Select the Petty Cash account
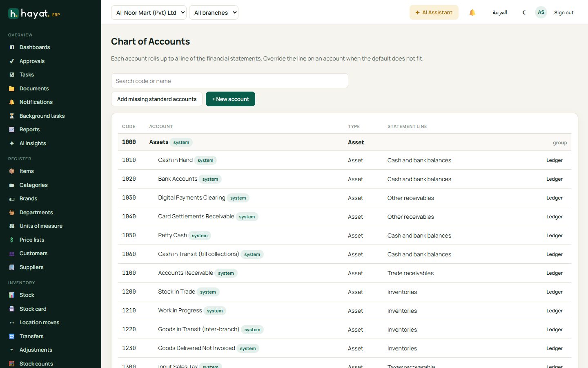The width and height of the screenshot is (588, 368). click(172, 236)
